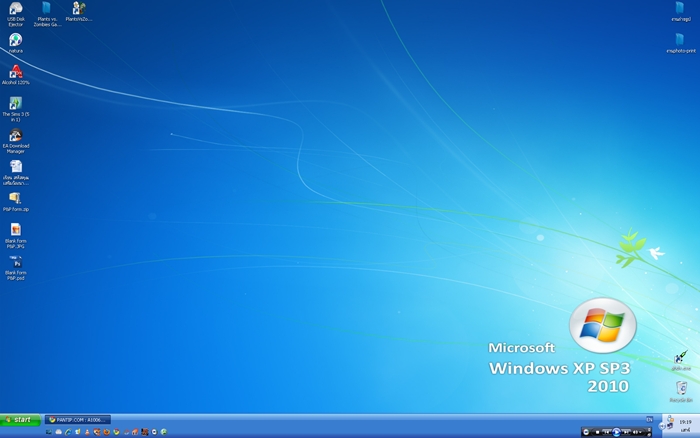Select the Blank form P&P.psd Photoshop file
Image resolution: width=700 pixels, height=438 pixels.
coord(16,267)
